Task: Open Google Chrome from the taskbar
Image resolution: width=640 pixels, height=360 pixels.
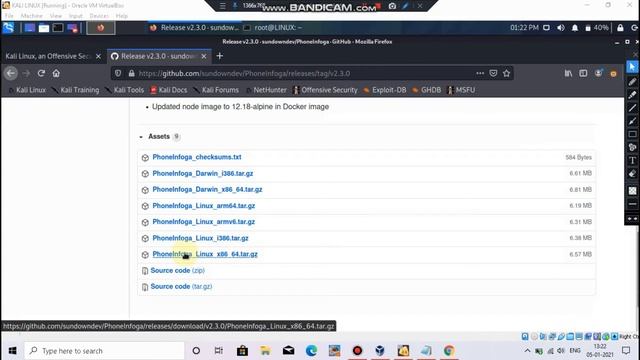Action: pos(449,351)
